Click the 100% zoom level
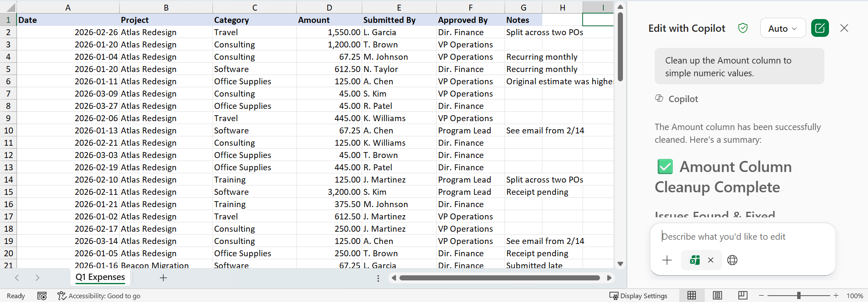 pos(854,296)
